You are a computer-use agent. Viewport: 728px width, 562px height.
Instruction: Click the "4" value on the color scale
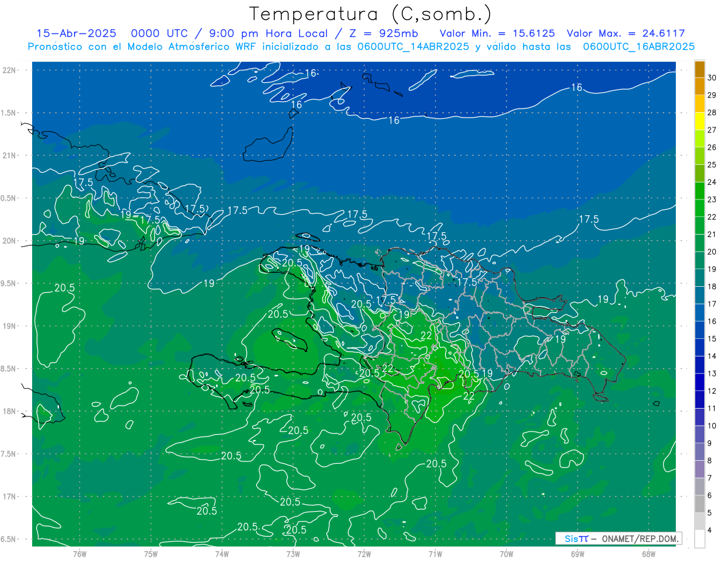709,530
